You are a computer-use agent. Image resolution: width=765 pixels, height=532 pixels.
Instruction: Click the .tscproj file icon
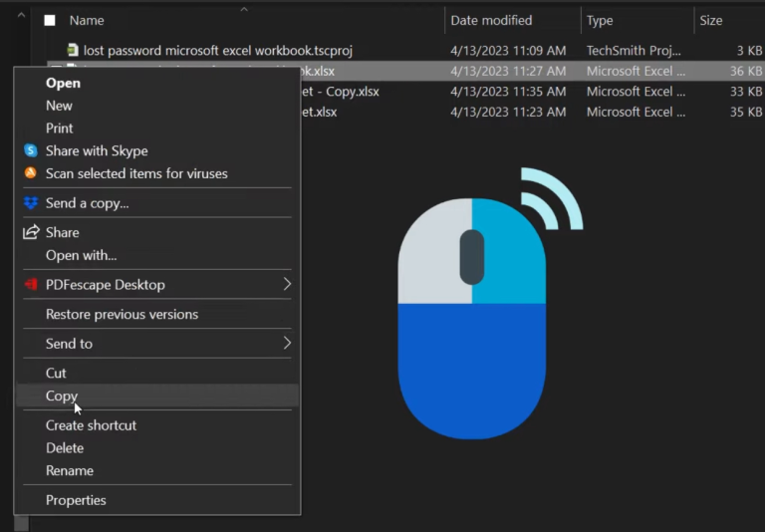(x=72, y=50)
